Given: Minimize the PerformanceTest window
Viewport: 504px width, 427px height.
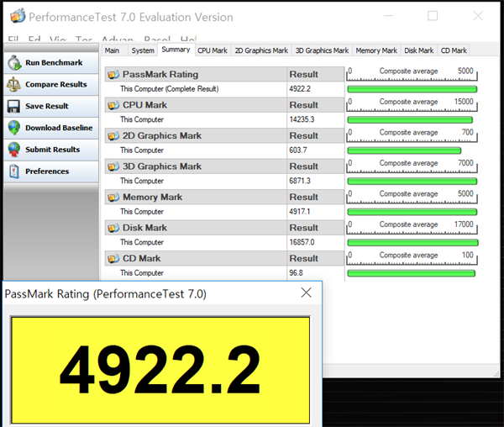Looking at the screenshot, I should coord(389,16).
